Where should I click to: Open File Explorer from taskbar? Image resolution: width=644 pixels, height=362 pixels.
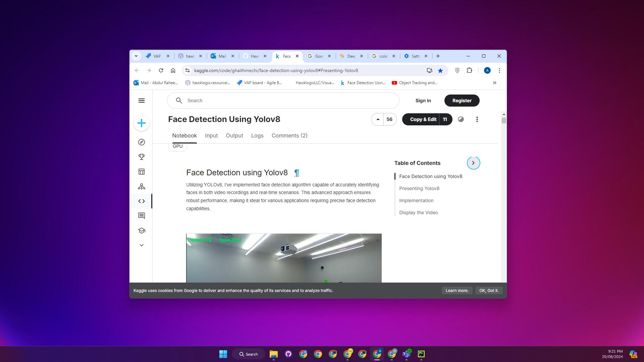pos(274,354)
